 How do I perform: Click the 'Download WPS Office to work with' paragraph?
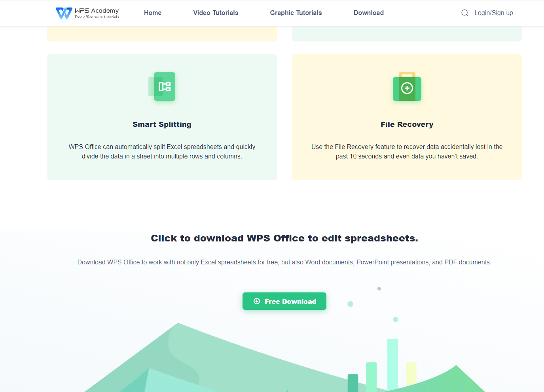pyautogui.click(x=284, y=262)
